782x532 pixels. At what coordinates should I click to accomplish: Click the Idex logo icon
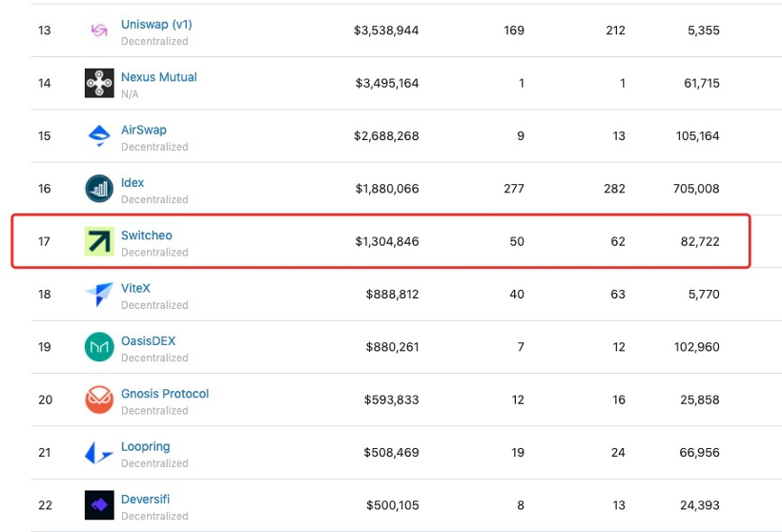[x=99, y=189]
